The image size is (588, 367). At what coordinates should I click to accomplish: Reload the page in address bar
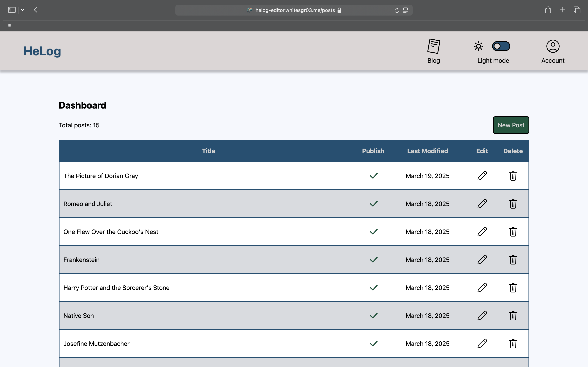pyautogui.click(x=397, y=10)
